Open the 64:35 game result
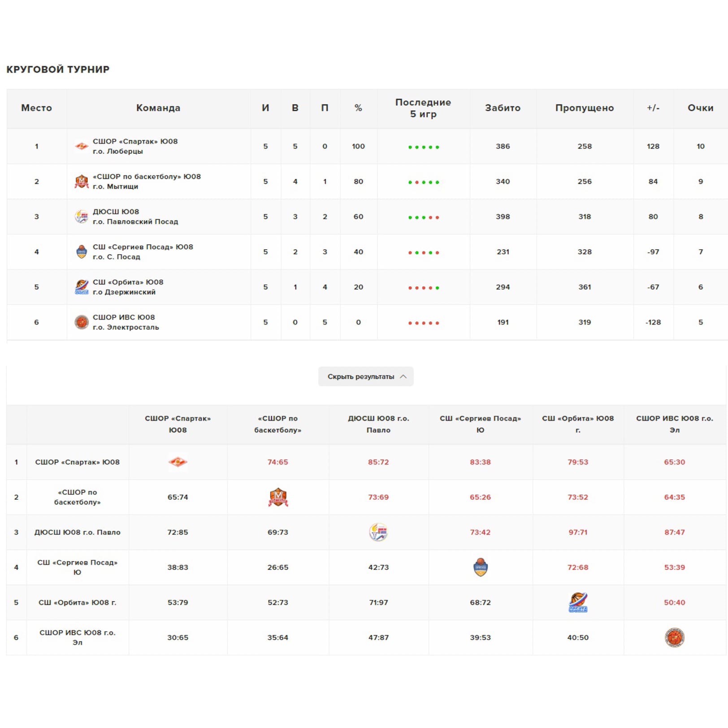This screenshot has width=728, height=728. click(x=675, y=497)
